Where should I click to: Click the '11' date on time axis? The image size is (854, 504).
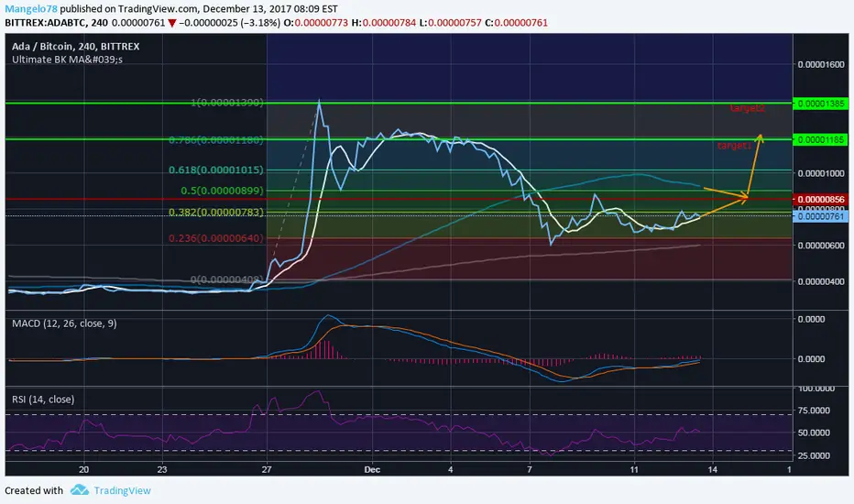tap(634, 469)
